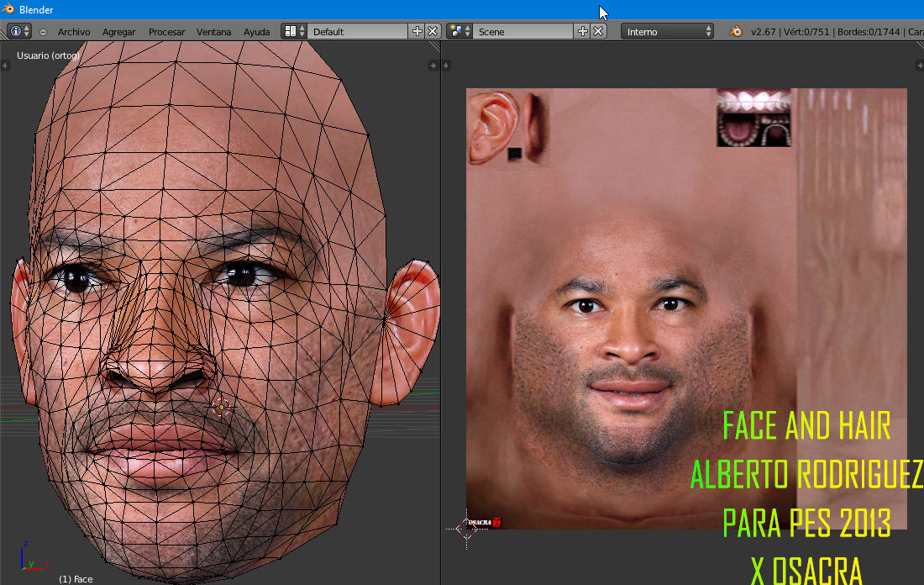Click the 3D cursor near the mouth
This screenshot has width=924, height=585.
(221, 407)
